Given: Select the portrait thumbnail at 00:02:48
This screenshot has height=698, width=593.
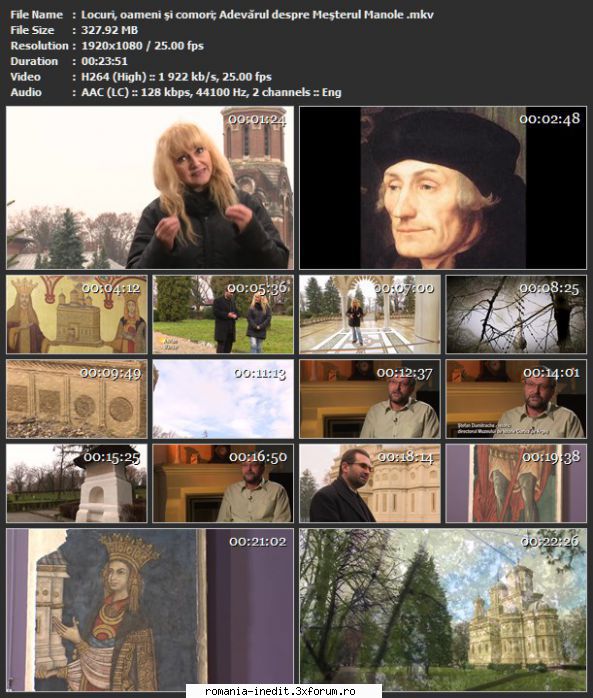Looking at the screenshot, I should [443, 188].
